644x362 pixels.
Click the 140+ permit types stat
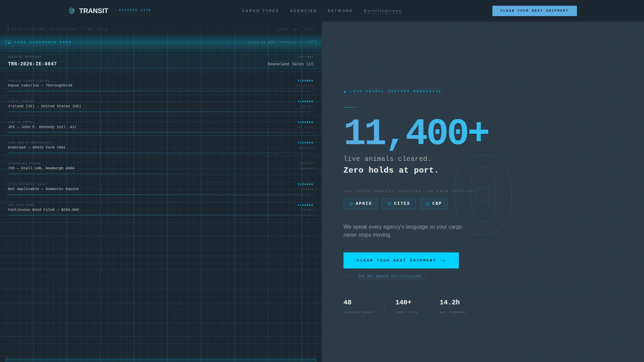[x=407, y=307]
